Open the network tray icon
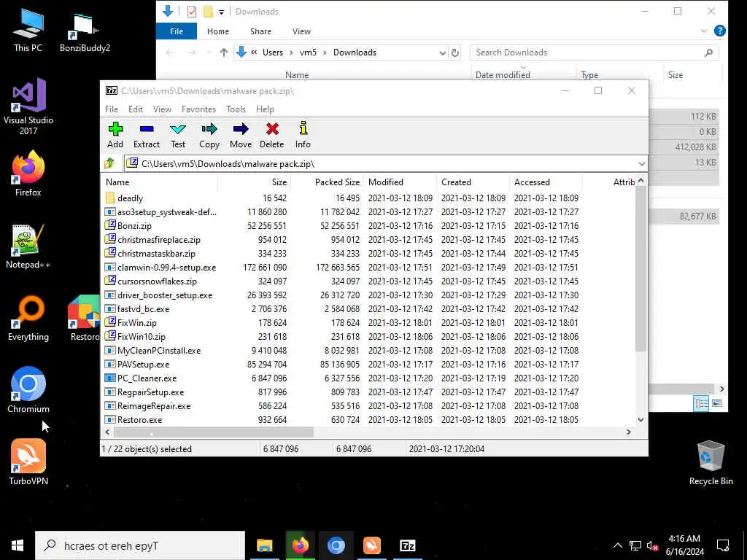The width and height of the screenshot is (747, 560). click(635, 545)
